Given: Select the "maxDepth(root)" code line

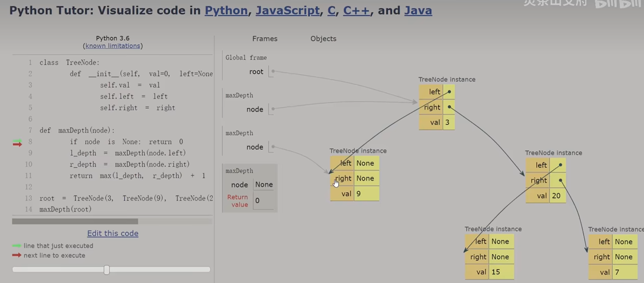Looking at the screenshot, I should pyautogui.click(x=66, y=209).
